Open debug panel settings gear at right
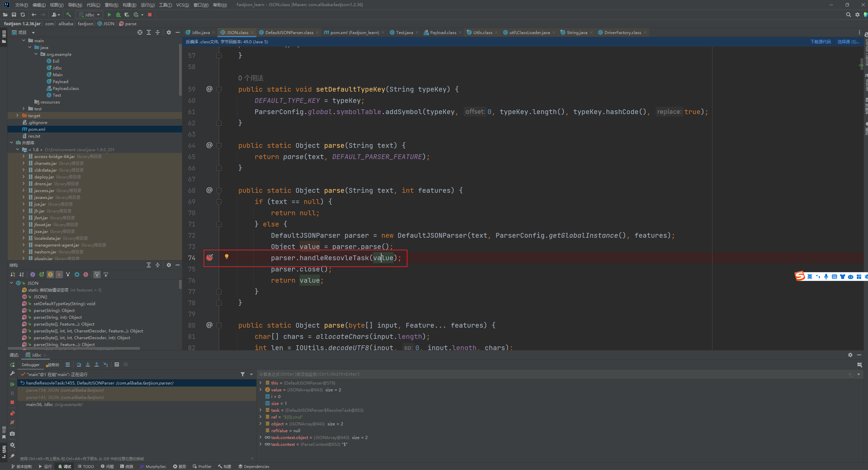Viewport: 868px width, 470px height. point(850,355)
